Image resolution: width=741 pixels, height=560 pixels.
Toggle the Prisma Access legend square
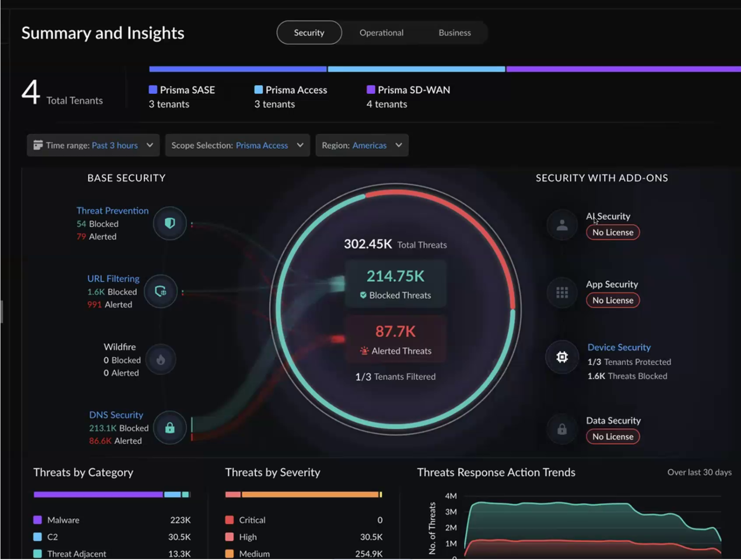(258, 90)
